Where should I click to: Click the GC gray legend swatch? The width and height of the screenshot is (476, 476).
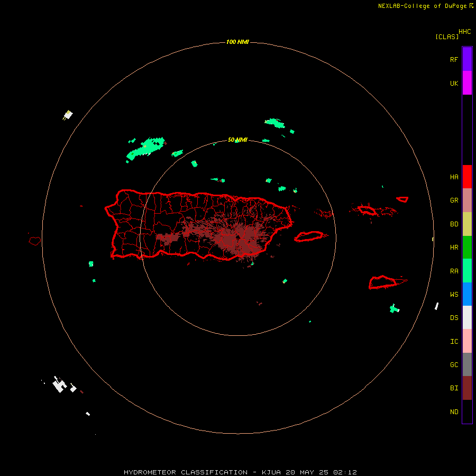click(x=467, y=364)
